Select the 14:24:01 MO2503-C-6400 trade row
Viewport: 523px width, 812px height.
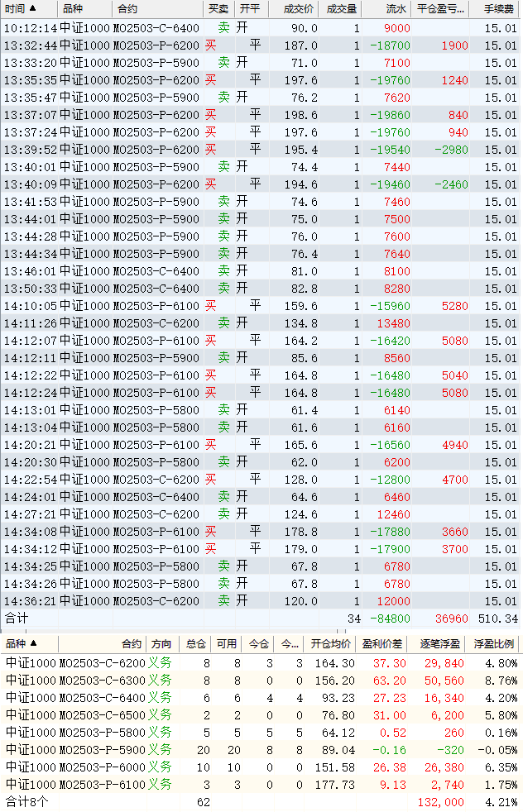click(261, 497)
